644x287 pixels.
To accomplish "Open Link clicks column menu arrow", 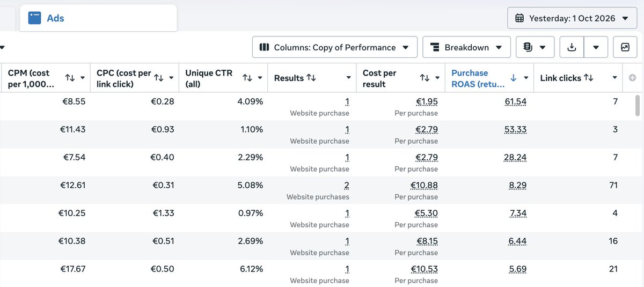I will 614,78.
